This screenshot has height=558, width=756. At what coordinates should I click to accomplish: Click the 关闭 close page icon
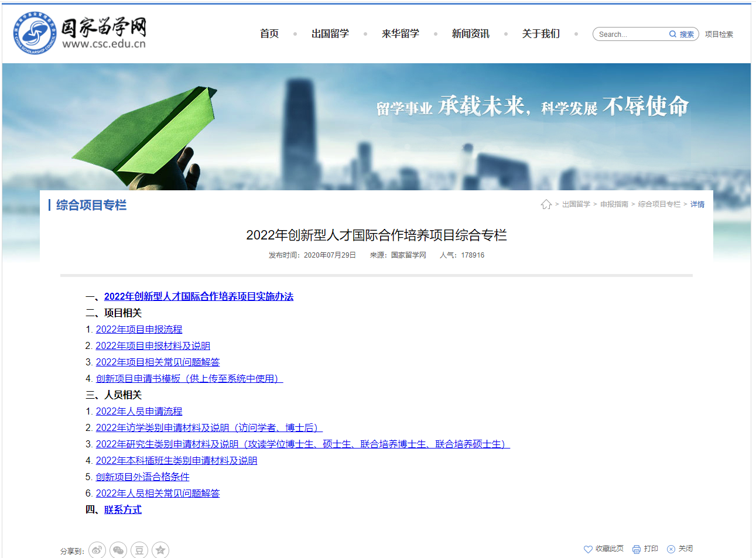(x=671, y=549)
